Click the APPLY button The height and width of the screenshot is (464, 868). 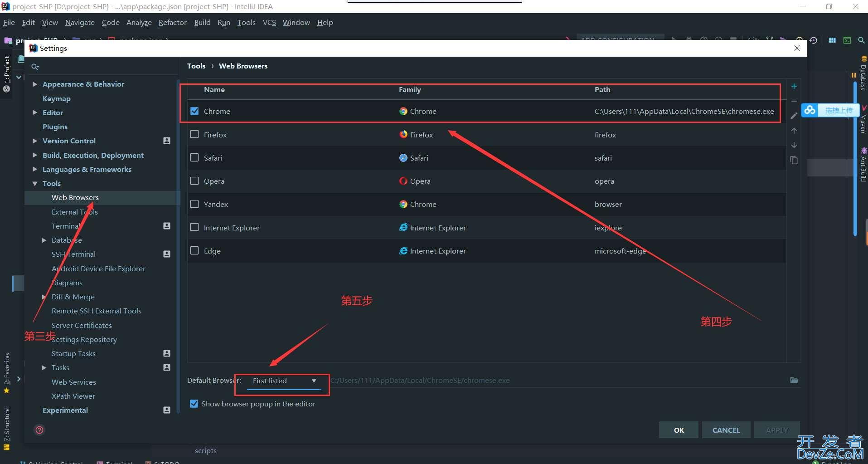pyautogui.click(x=777, y=430)
